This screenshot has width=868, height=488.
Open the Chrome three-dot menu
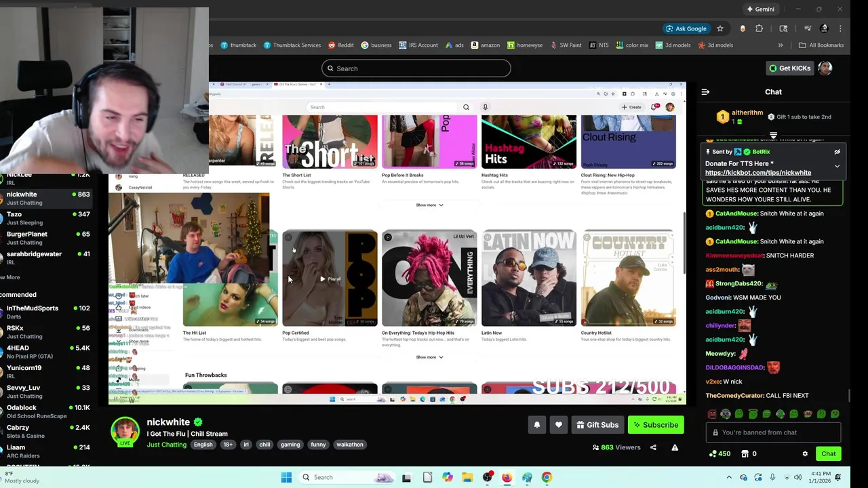click(840, 28)
